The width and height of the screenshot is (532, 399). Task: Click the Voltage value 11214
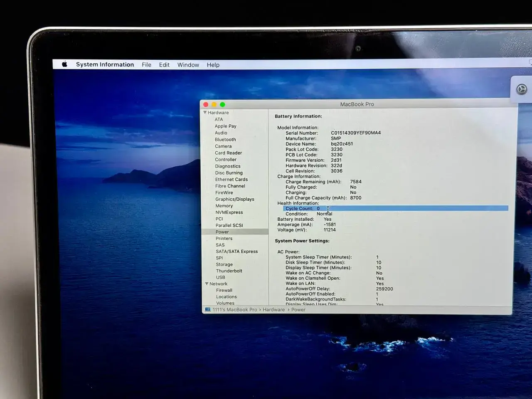pyautogui.click(x=330, y=230)
